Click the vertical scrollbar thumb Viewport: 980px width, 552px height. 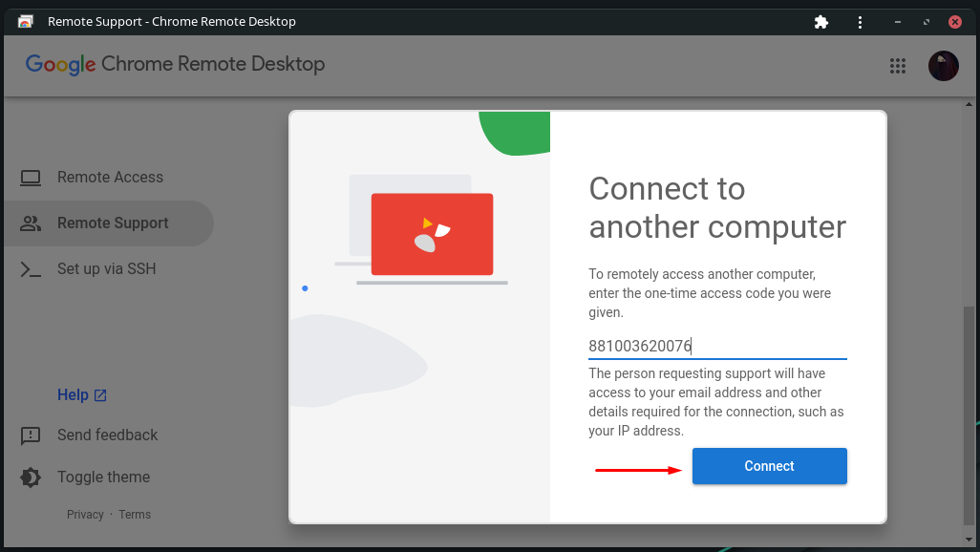click(x=969, y=415)
